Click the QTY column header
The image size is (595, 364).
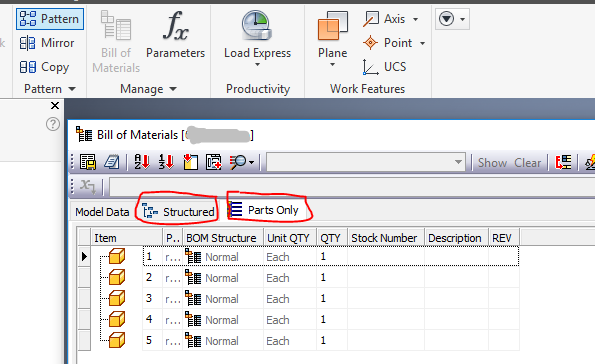[x=332, y=238]
